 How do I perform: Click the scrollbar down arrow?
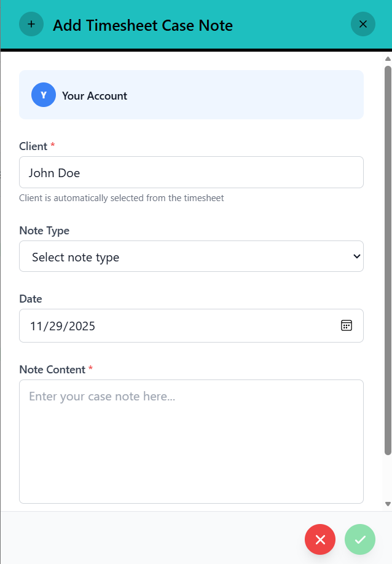click(x=388, y=504)
